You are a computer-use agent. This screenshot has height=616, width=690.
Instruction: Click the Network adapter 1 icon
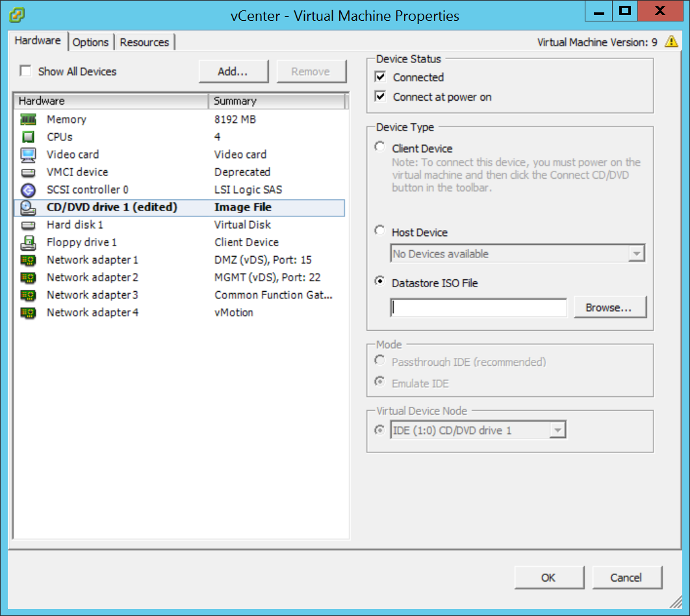pos(28,260)
